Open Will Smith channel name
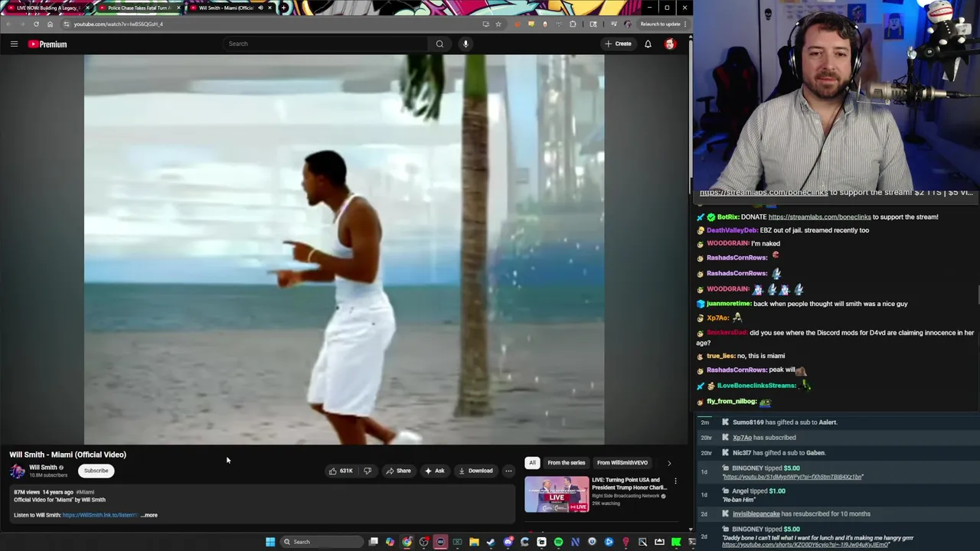The width and height of the screenshot is (980, 551). (x=43, y=468)
